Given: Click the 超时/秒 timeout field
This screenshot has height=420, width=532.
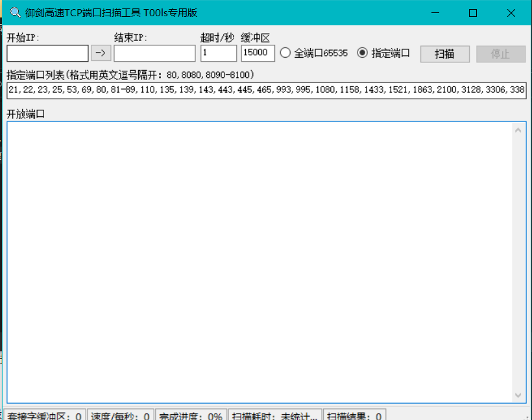Looking at the screenshot, I should pos(219,53).
